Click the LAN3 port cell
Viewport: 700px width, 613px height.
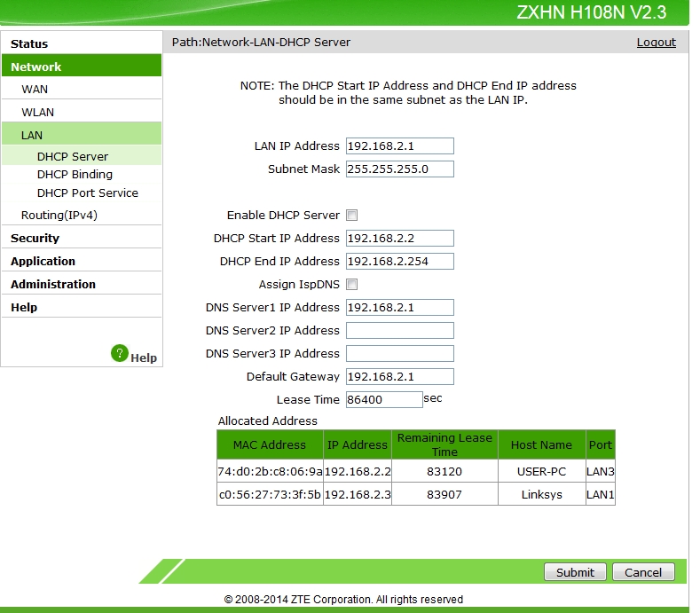[601, 471]
